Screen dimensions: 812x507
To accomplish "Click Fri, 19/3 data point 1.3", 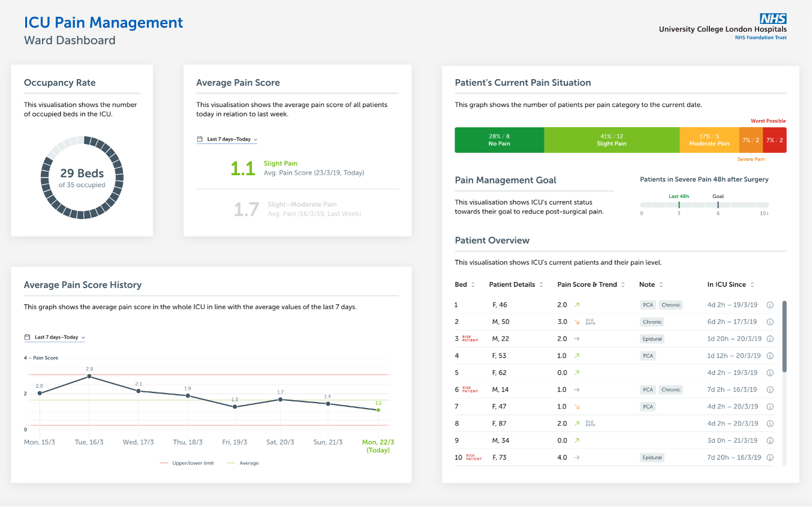I will [x=234, y=407].
